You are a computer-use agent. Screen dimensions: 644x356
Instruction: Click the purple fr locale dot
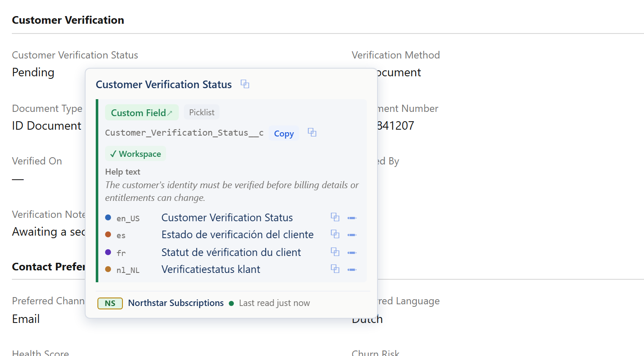108,252
